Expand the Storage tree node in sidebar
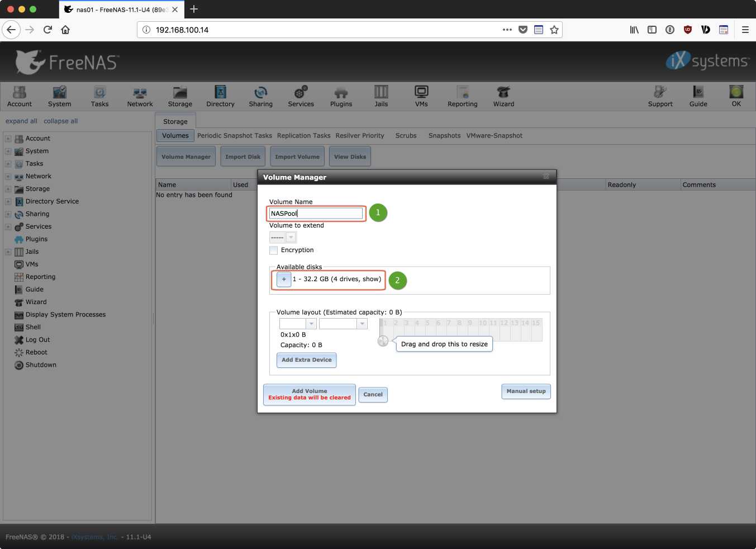The width and height of the screenshot is (756, 549). [x=8, y=189]
